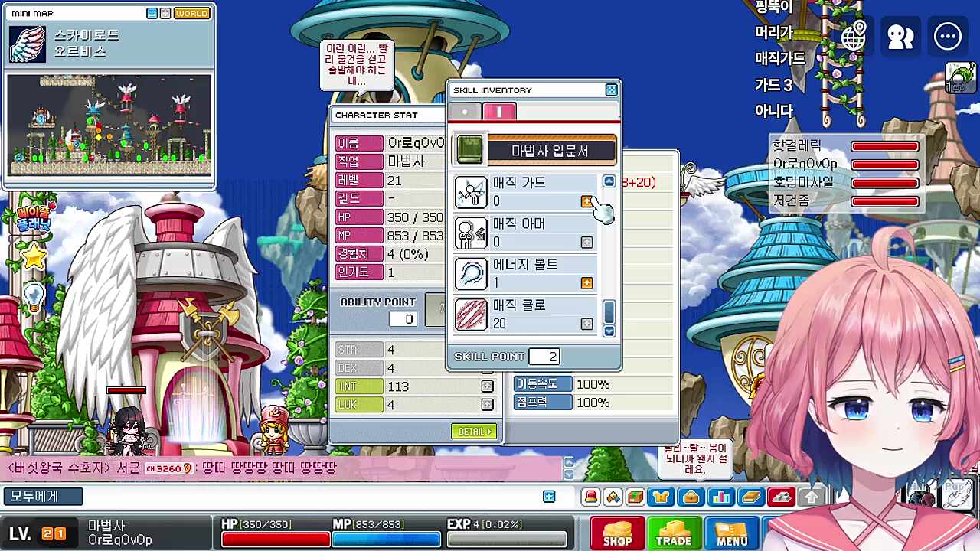Select the 매직 클로 skill icon

tap(471, 315)
